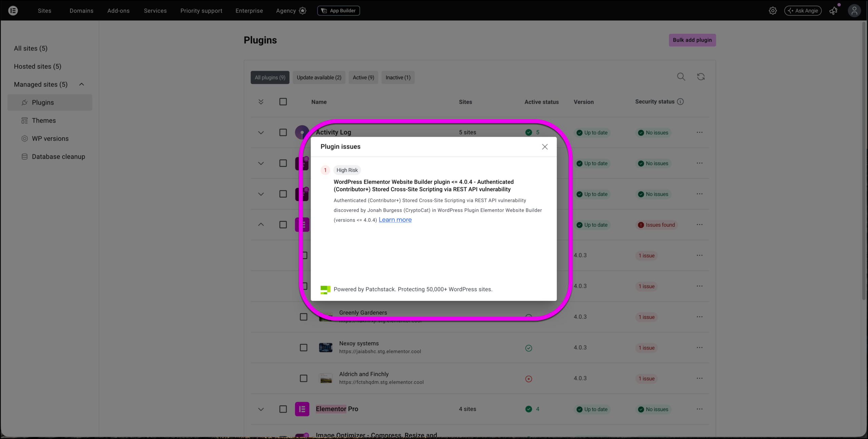
Task: Click the green check beside Activity Log's 5 count
Action: (529, 133)
